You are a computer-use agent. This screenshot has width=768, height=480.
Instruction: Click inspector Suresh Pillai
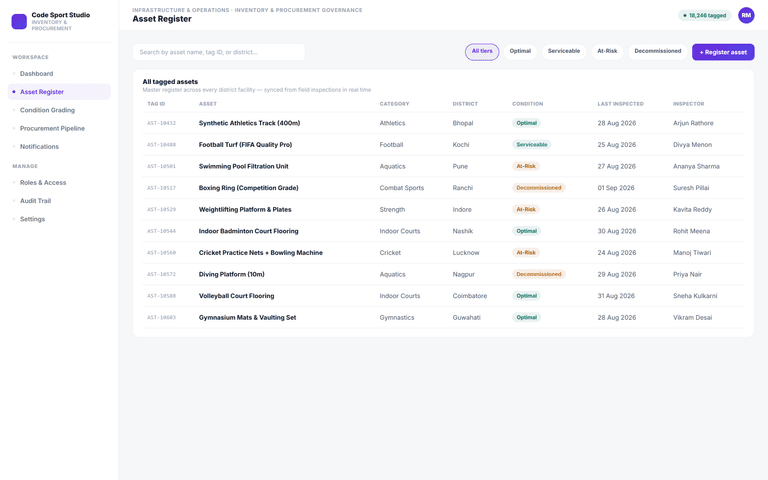coord(691,188)
